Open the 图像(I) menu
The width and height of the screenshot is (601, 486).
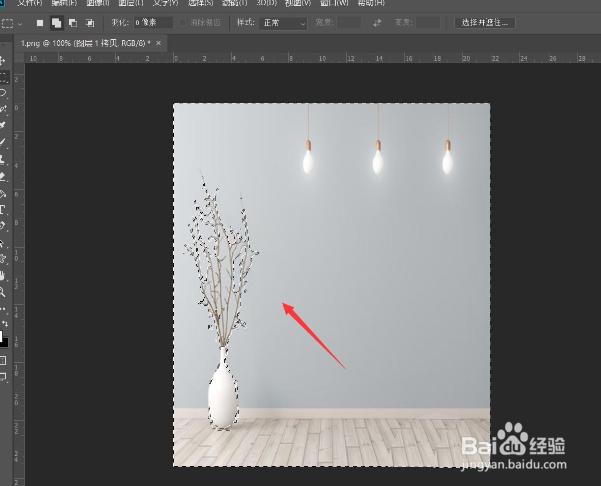97,3
